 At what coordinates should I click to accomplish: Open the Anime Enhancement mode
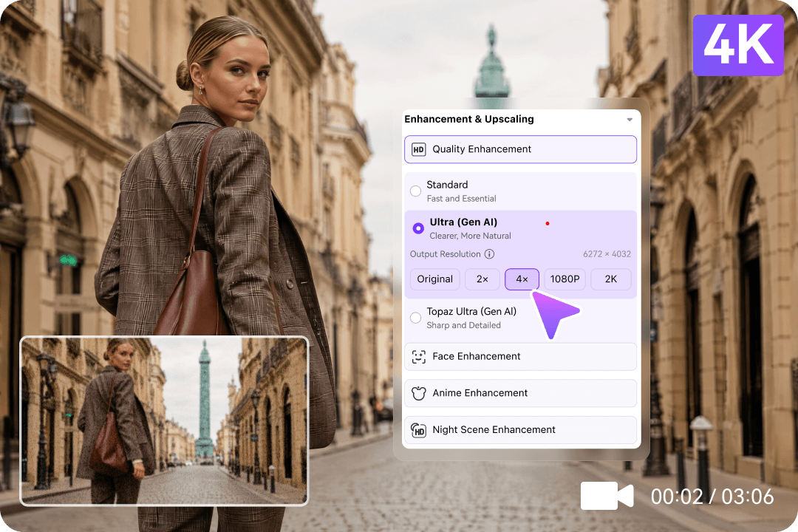pos(520,393)
